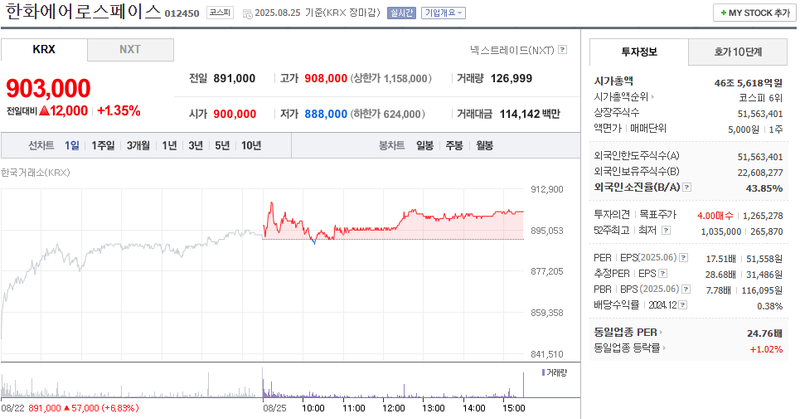This screenshot has height=419, width=800.
Task: Select the 1년 line chart period
Action: coord(169,146)
